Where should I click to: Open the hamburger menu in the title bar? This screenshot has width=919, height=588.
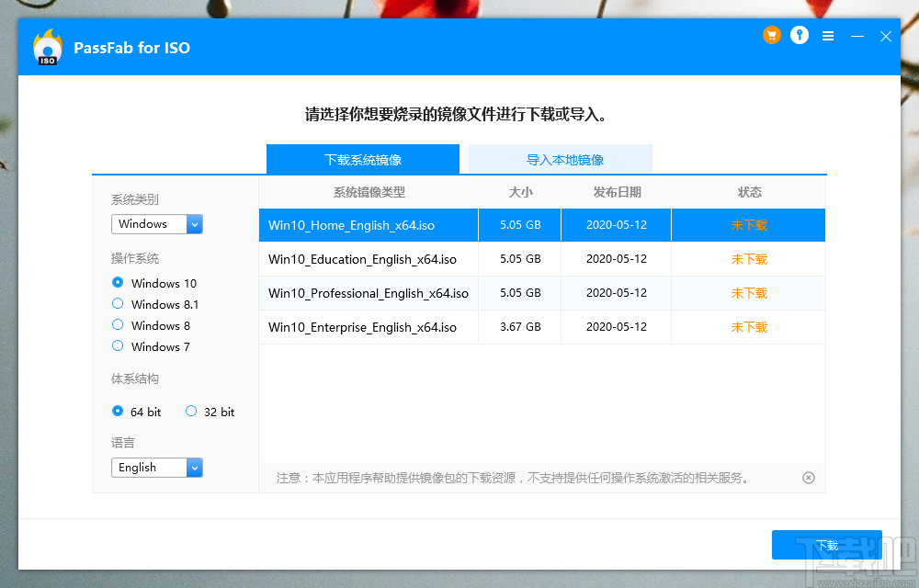(826, 35)
